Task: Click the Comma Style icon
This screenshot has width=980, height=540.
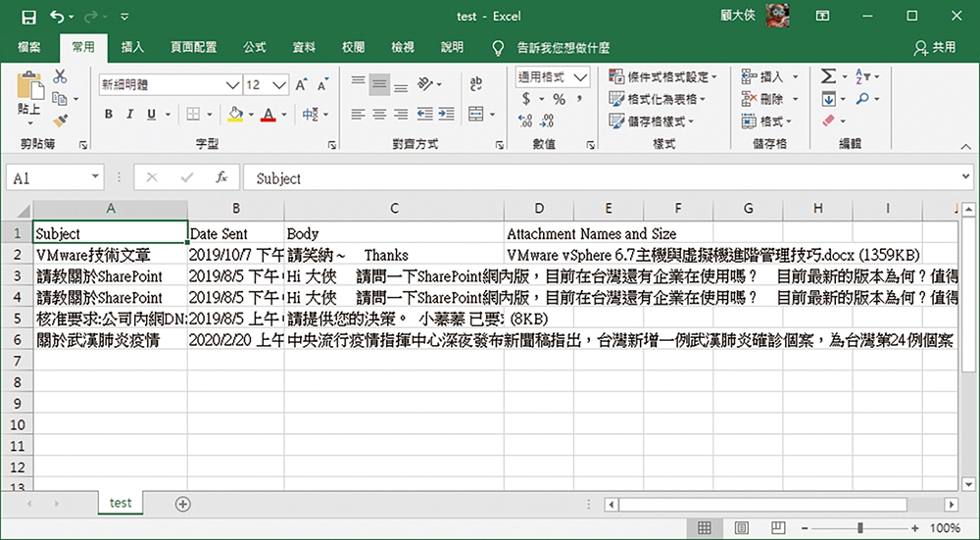Action: click(580, 99)
